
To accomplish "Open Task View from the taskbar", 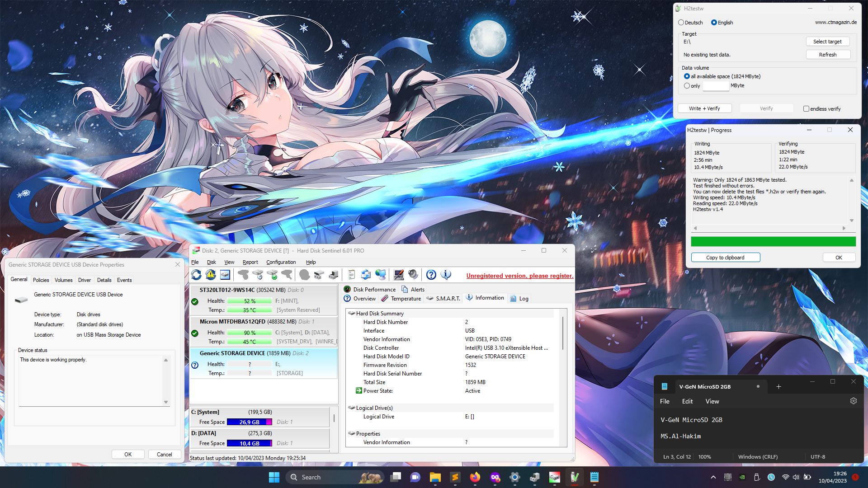I will tap(396, 477).
